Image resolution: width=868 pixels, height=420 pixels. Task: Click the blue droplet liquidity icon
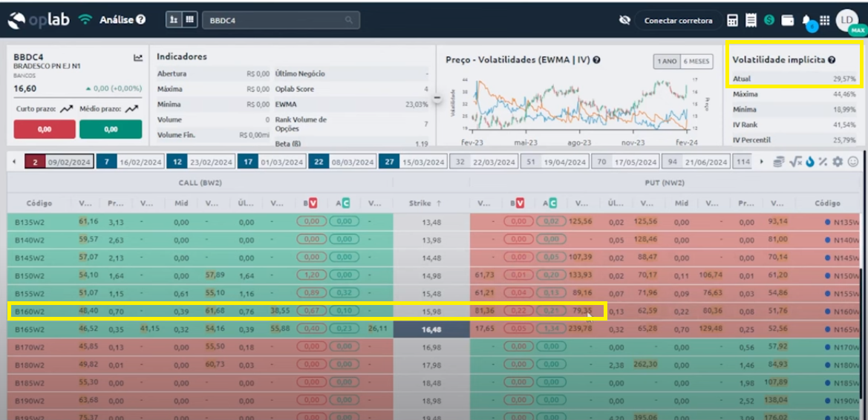pyautogui.click(x=809, y=162)
